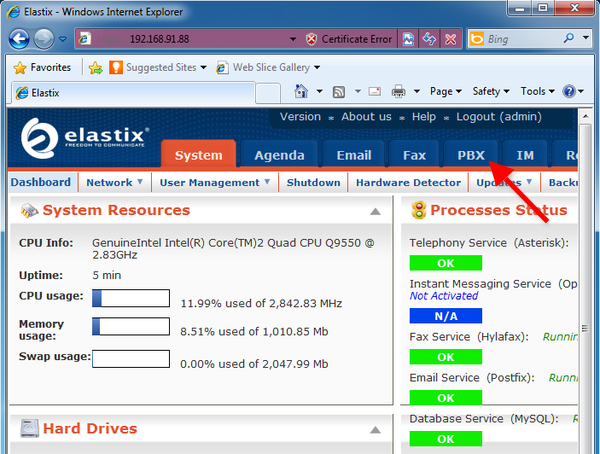Click the browser Back arrow button
600x454 pixels.
(x=19, y=39)
